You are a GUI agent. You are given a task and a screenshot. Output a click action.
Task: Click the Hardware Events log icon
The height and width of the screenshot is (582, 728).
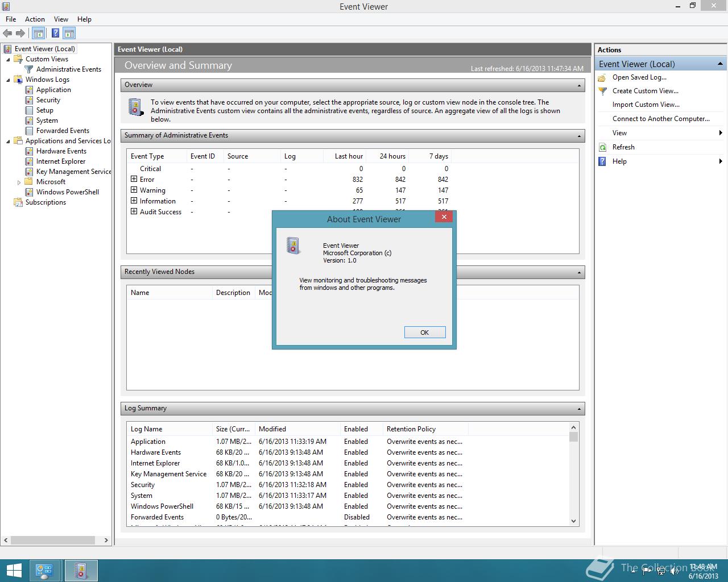(29, 151)
